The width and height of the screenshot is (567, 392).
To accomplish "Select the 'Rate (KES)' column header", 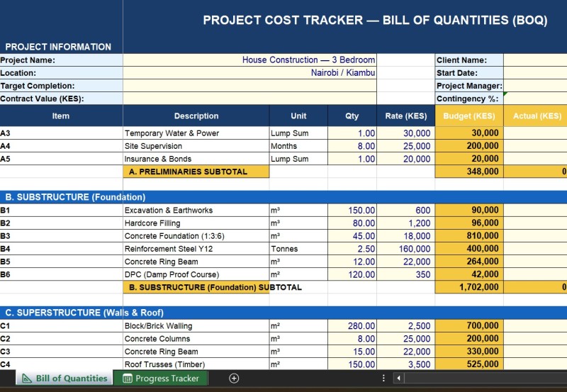I will (x=405, y=116).
